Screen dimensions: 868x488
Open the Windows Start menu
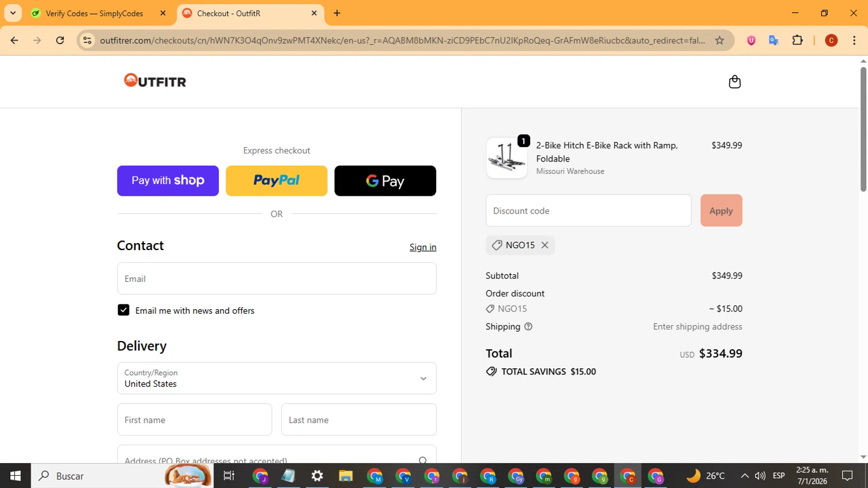(15, 476)
